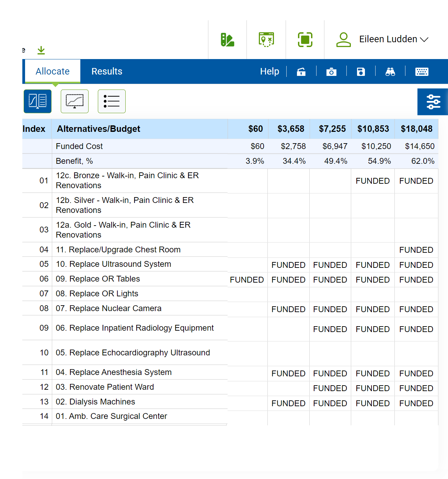Click the $18,048 budget column header
Image resolution: width=448 pixels, height=479 pixels.
click(x=417, y=129)
